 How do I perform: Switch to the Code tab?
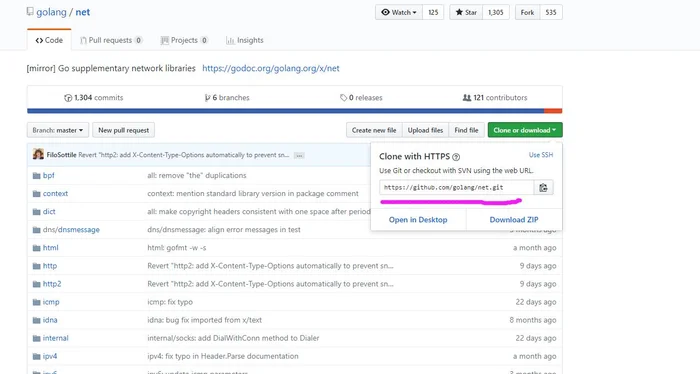[x=49, y=40]
